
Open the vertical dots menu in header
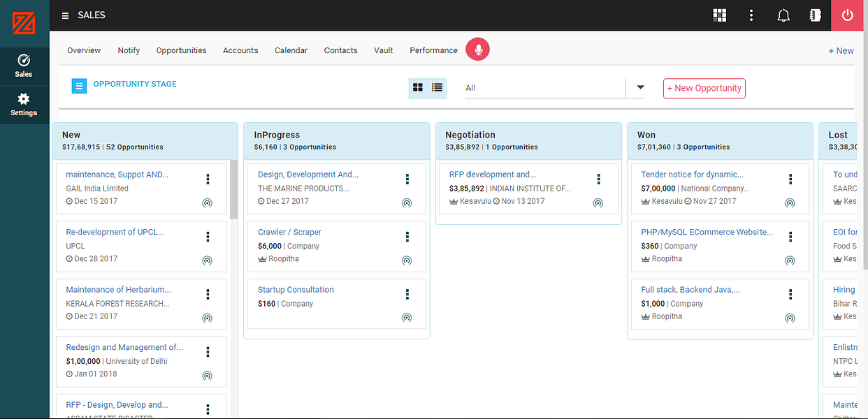click(x=751, y=15)
